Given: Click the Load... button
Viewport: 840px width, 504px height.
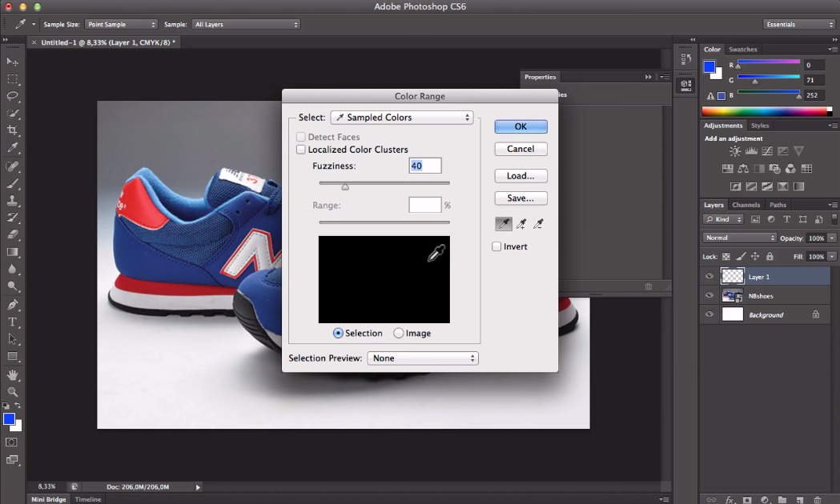Looking at the screenshot, I should tap(520, 176).
